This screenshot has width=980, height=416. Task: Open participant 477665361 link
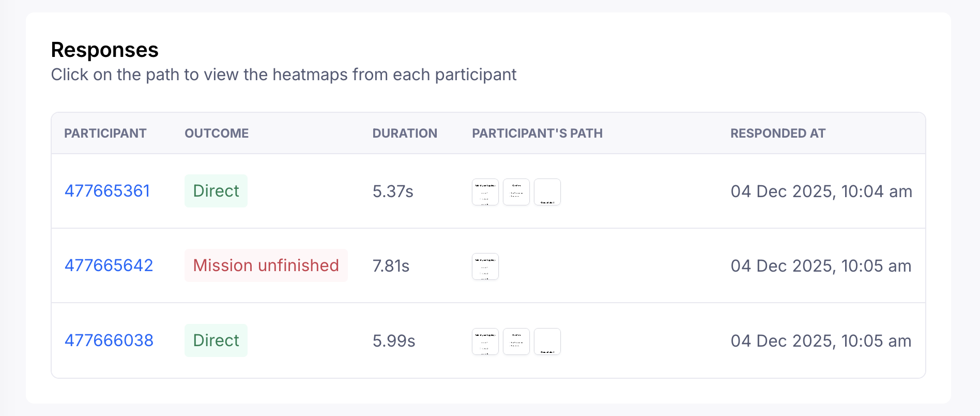(107, 191)
